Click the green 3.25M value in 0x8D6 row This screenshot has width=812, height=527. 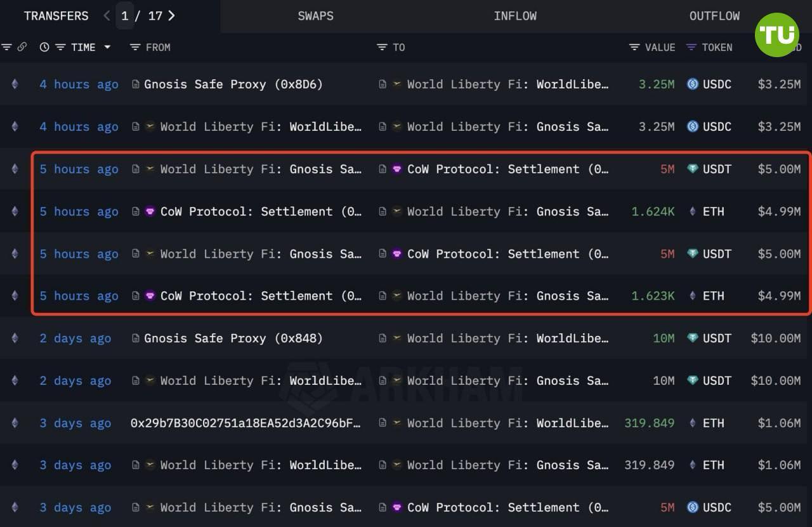(x=657, y=84)
